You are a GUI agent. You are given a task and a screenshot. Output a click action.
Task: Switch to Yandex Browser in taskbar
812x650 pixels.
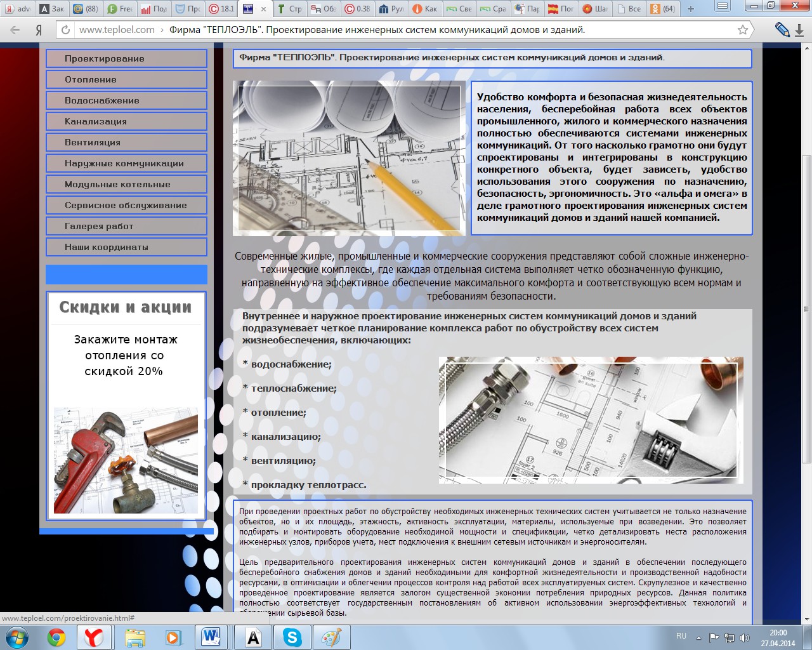pos(94,637)
